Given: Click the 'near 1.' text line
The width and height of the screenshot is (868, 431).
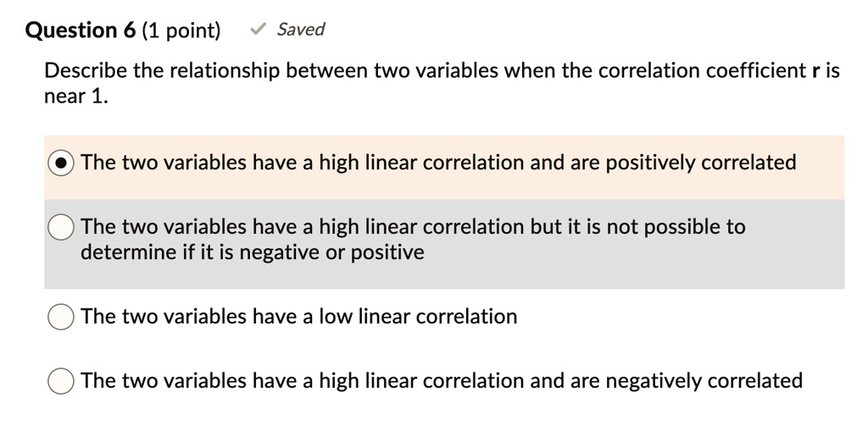Looking at the screenshot, I should click(75, 97).
